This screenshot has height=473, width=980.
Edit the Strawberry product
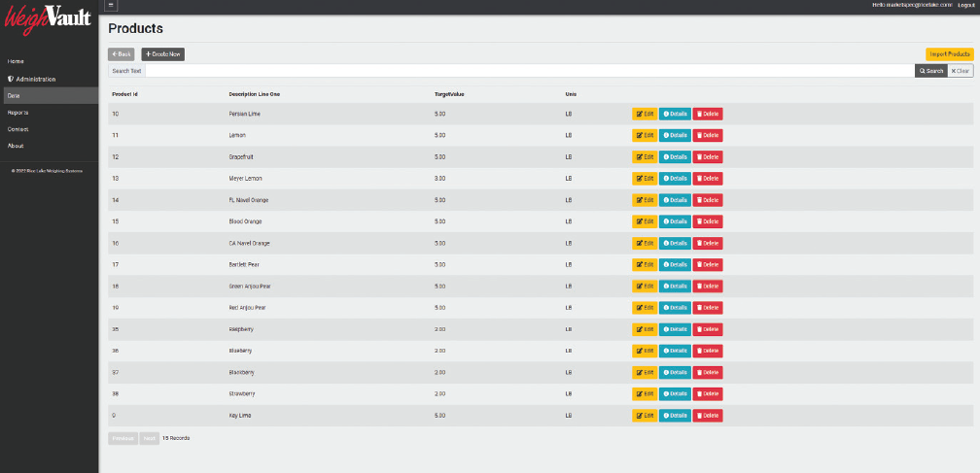pyautogui.click(x=645, y=394)
